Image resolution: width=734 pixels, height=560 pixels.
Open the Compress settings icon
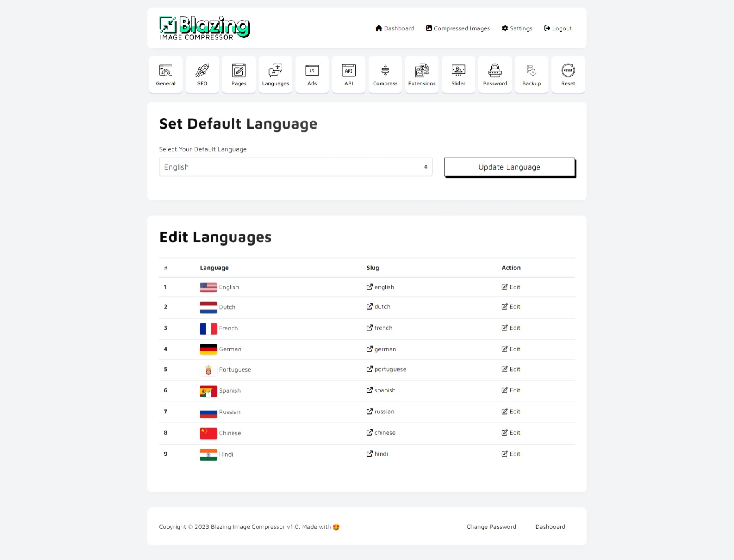coord(385,75)
